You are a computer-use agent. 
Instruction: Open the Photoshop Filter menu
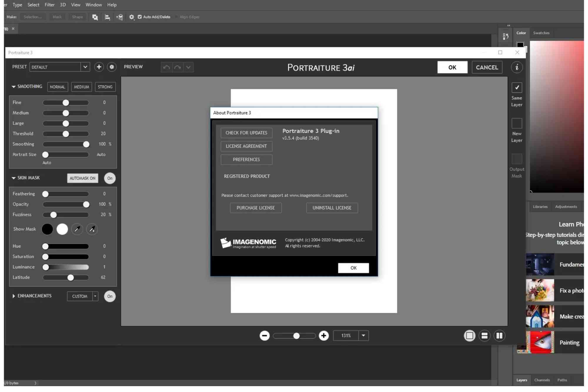(x=50, y=5)
